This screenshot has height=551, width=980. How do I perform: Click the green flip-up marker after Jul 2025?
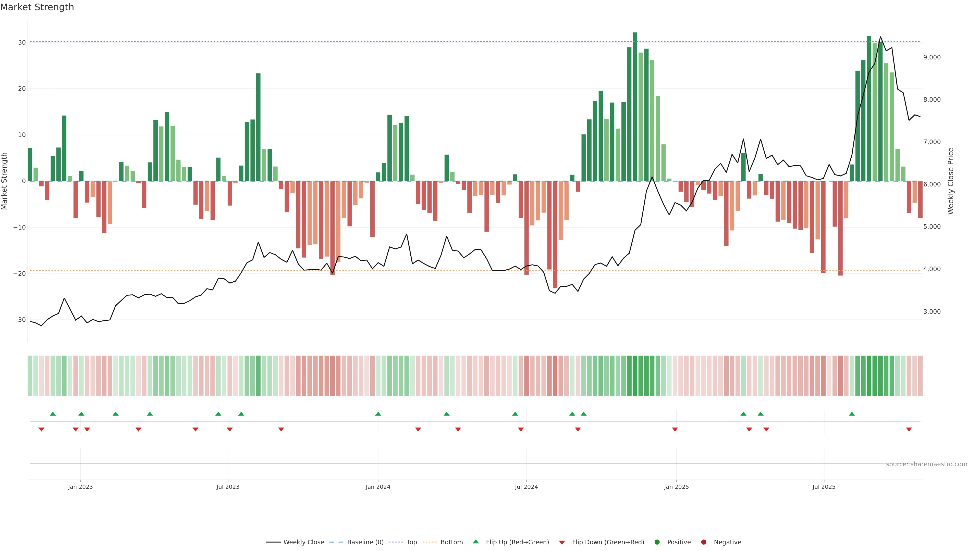point(852,414)
